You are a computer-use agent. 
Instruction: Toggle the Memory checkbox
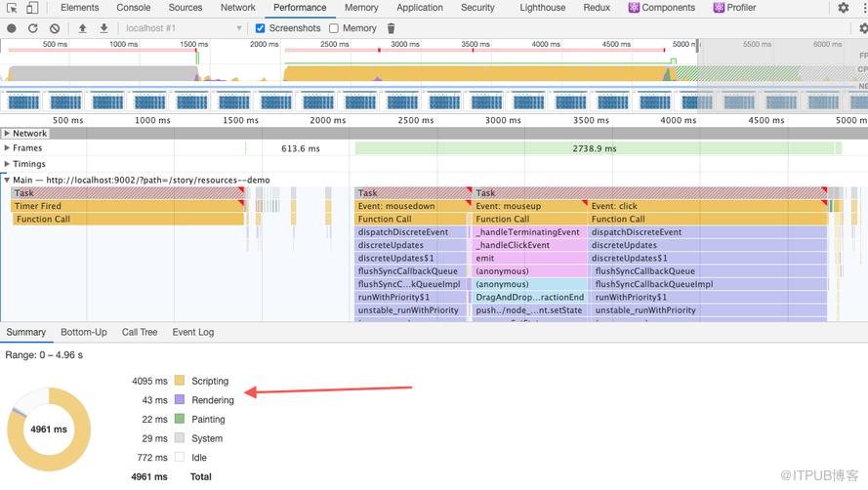(333, 28)
